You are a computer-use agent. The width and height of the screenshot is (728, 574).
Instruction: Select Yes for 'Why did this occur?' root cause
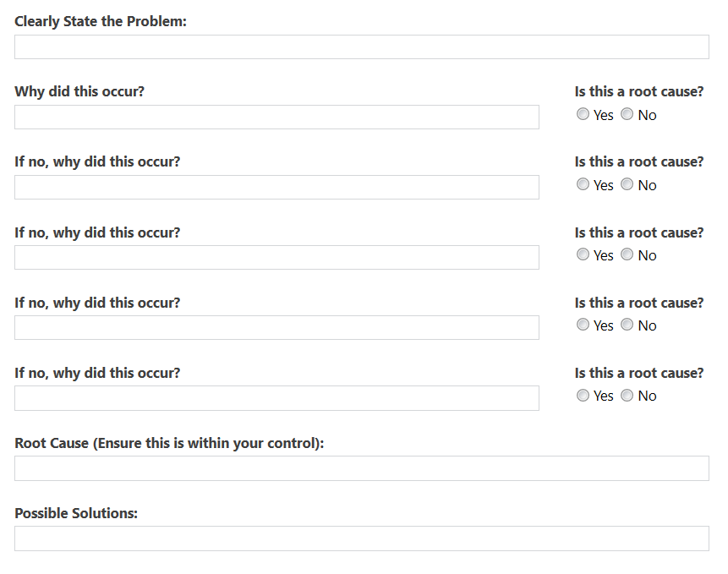tap(583, 114)
